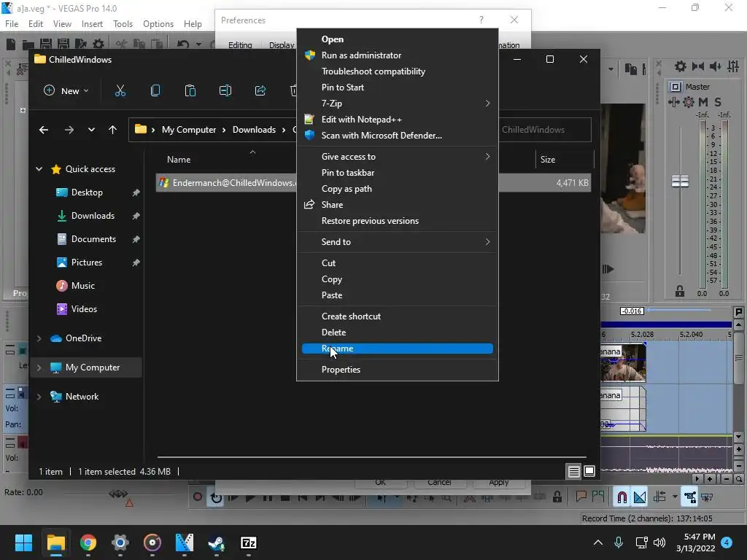Click VEGAS loop playback icon
The width and height of the screenshot is (747, 560).
(216, 497)
